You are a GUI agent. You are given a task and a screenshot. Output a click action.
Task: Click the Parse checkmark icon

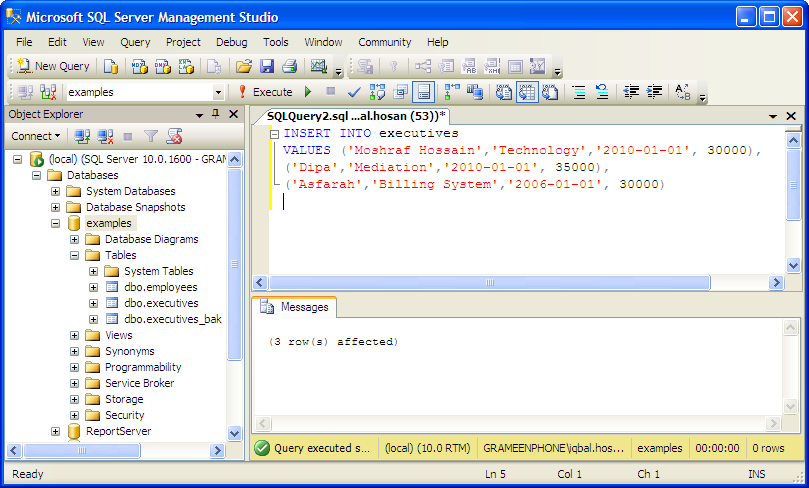click(x=354, y=92)
